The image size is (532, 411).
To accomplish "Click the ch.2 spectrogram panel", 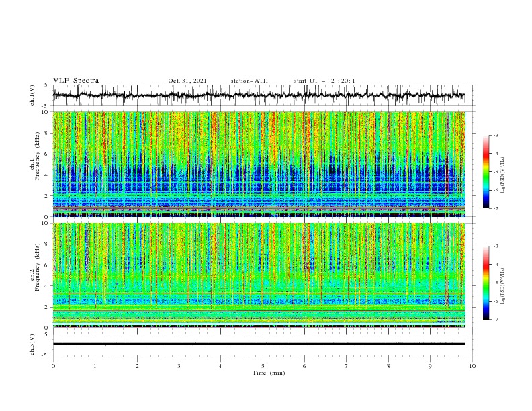I will pos(259,275).
